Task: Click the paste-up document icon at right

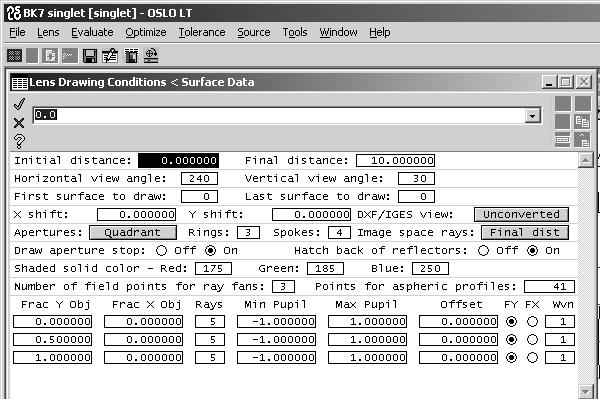Action: pyautogui.click(x=582, y=140)
